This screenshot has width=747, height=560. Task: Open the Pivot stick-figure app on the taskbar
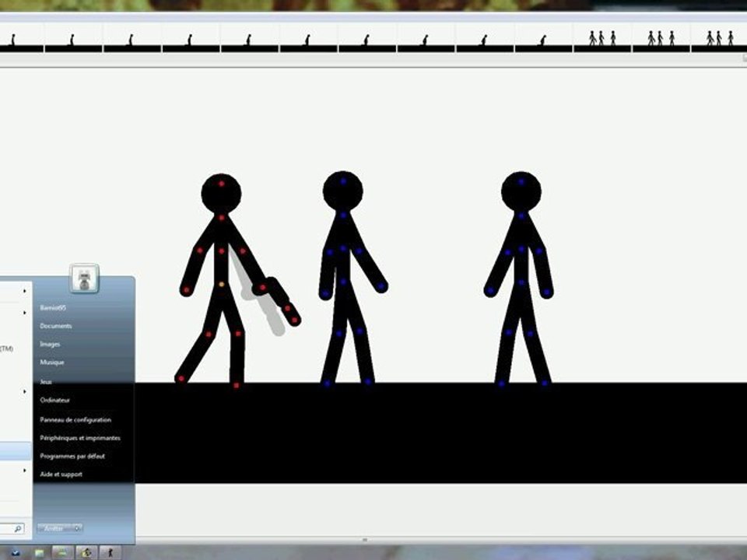pos(110,552)
